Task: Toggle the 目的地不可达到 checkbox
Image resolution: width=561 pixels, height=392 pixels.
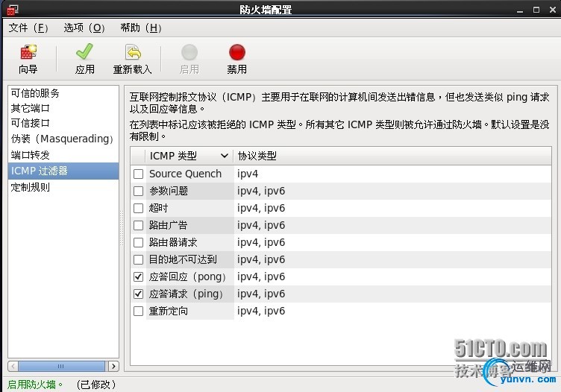Action: pos(138,260)
